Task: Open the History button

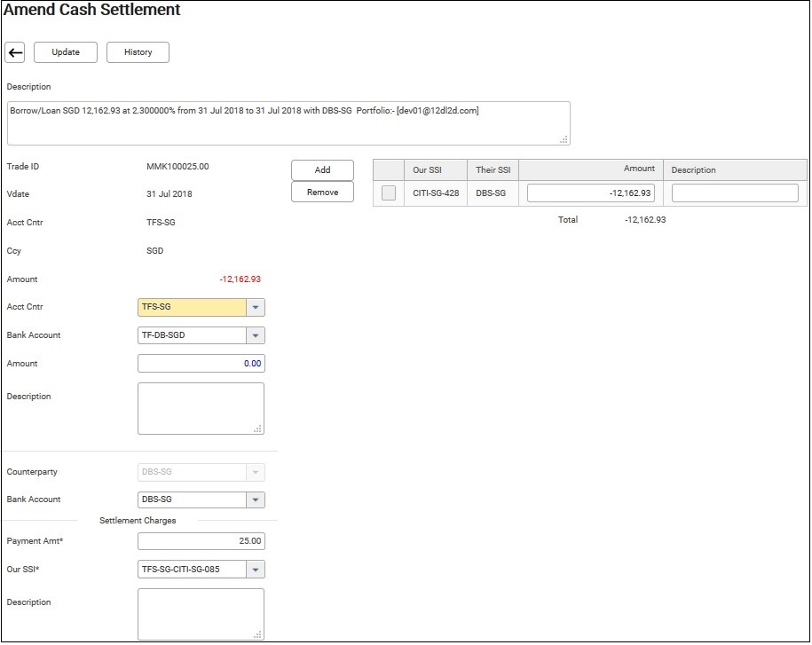Action: [138, 52]
